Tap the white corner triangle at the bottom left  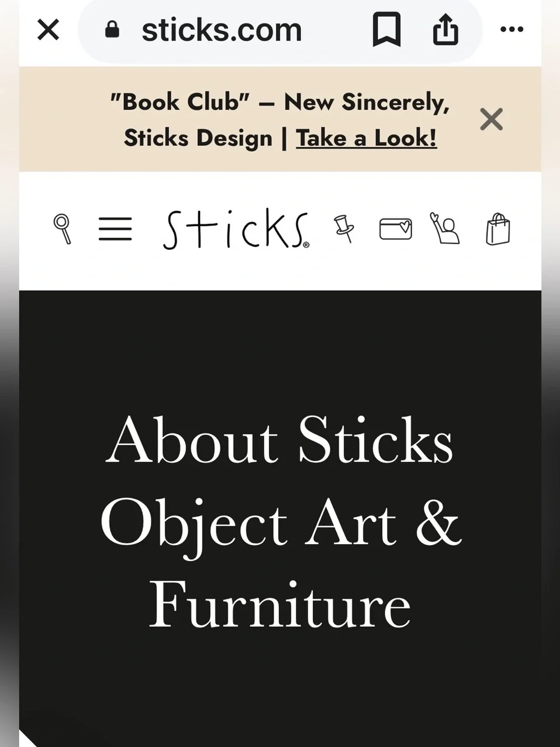click(26, 739)
